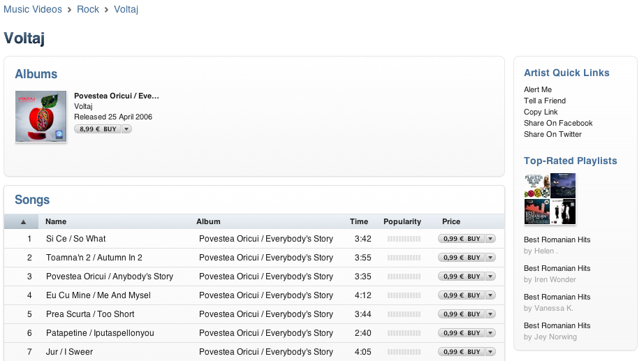Click popularity bar for Prea Scurta song
Viewport: 644px width, 361px height.
pos(404,314)
